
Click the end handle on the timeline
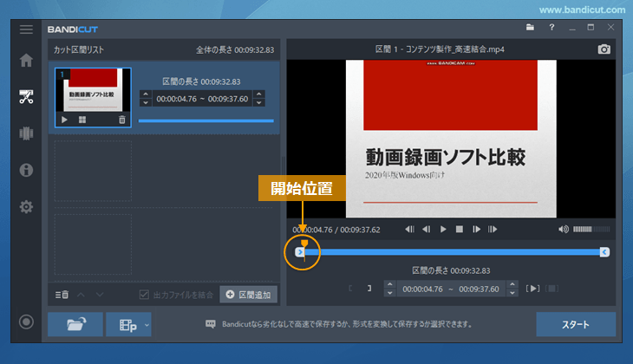pyautogui.click(x=604, y=252)
